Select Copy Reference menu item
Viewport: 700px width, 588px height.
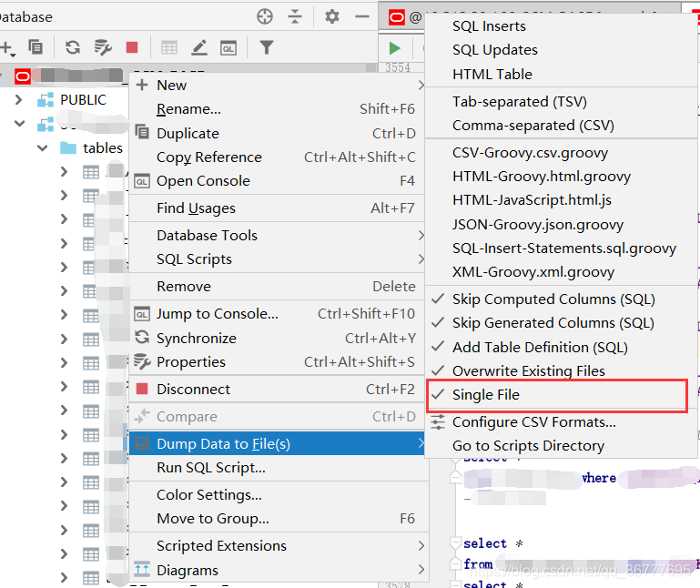coord(279,157)
